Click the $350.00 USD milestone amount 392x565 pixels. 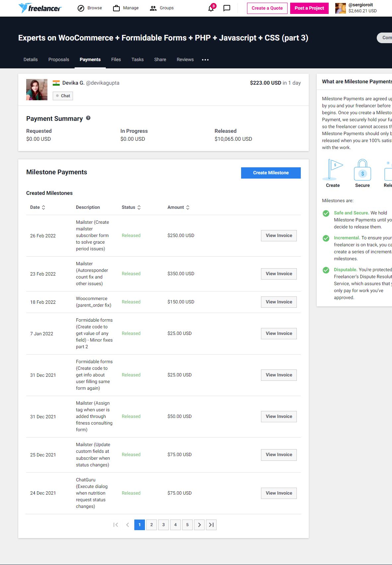(181, 274)
